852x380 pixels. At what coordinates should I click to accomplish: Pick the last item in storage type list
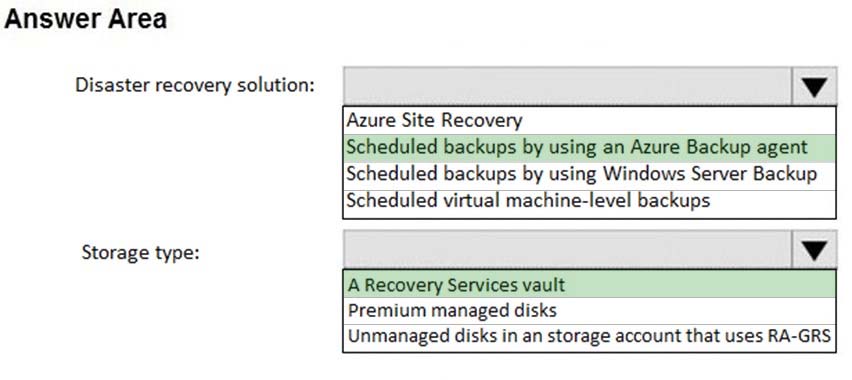tap(590, 338)
